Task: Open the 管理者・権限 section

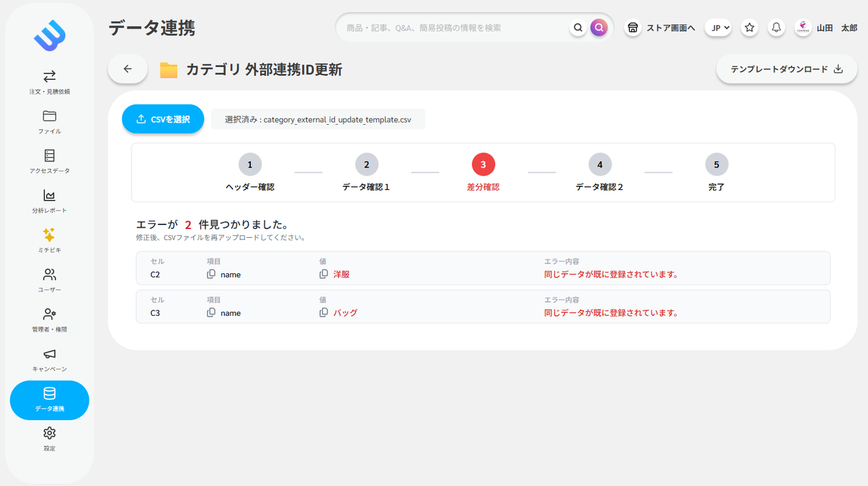Action: 49,319
